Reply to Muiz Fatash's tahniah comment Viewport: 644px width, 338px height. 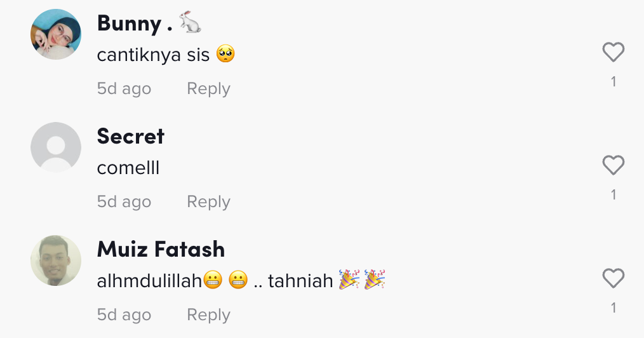pyautogui.click(x=209, y=315)
